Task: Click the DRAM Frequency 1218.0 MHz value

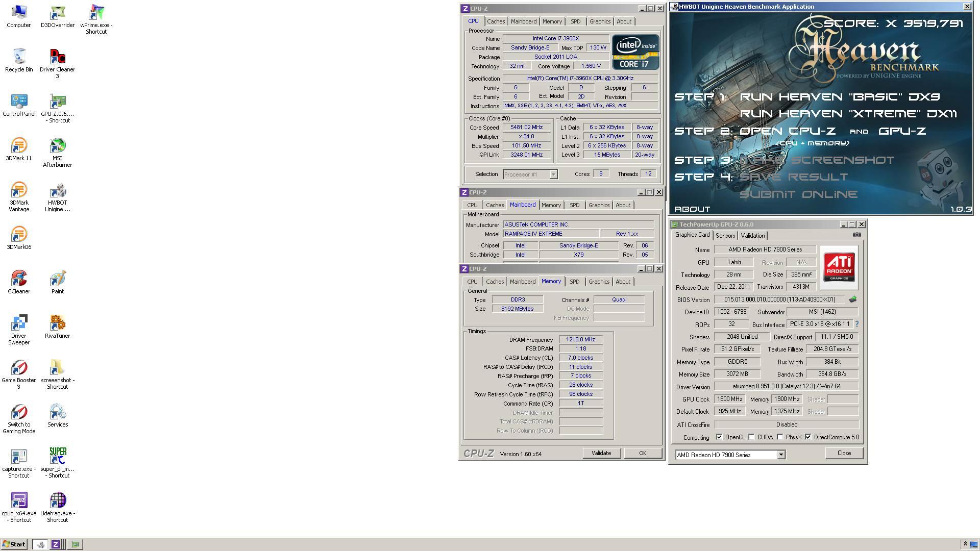Action: tap(580, 340)
